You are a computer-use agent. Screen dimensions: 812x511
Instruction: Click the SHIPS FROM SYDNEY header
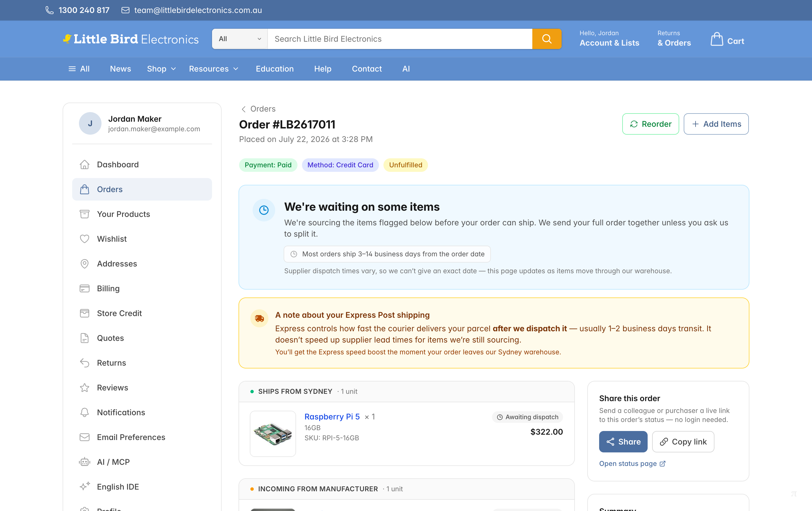point(295,391)
